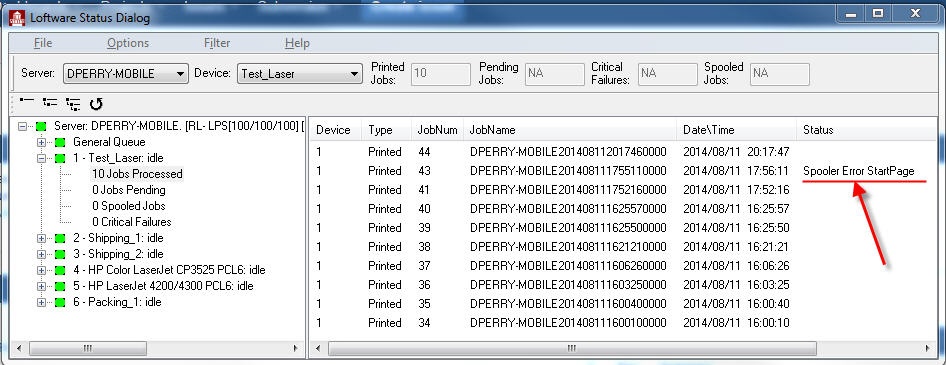The image size is (946, 365).
Task: Click the Pending Jobs field showing NA
Action: (x=554, y=74)
